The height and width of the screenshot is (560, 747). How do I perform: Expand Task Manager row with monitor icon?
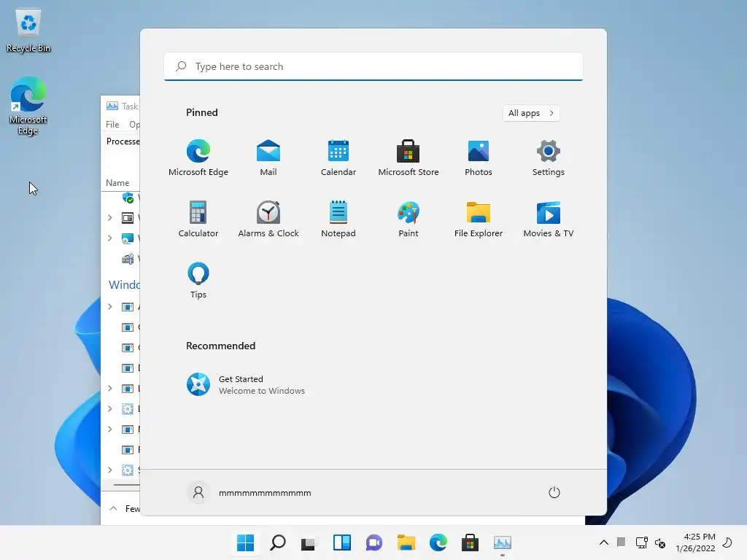[110, 238]
